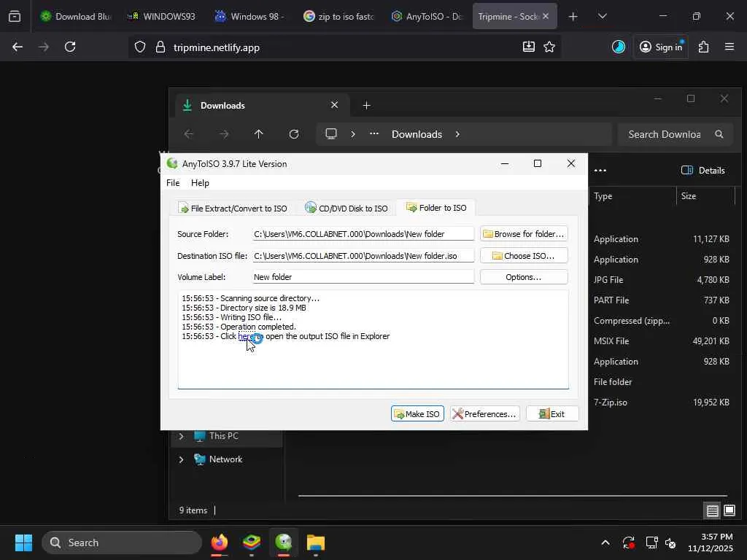
Task: Refresh the Downloads Explorer window
Action: (294, 134)
